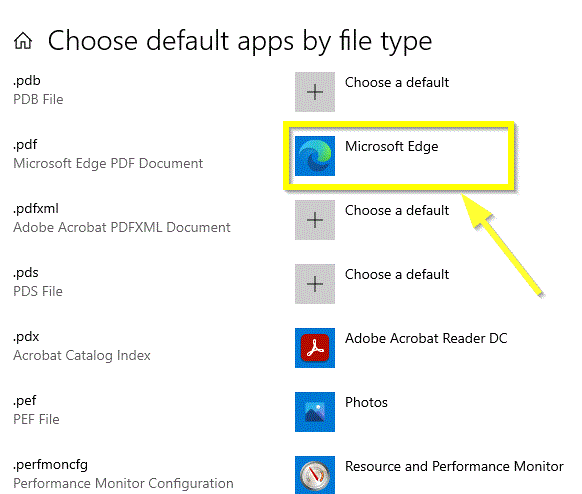Click the Adobe Acrobat Reader DC icon

(x=315, y=348)
